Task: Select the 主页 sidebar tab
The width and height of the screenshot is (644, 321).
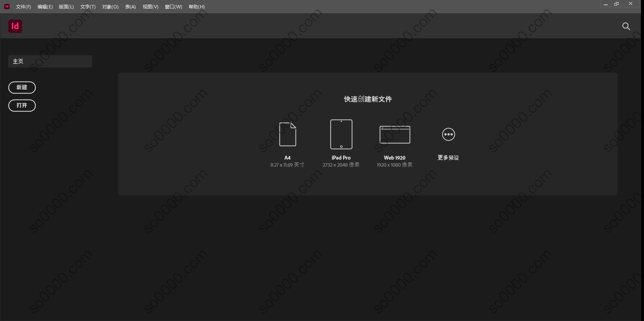Action: click(x=50, y=61)
